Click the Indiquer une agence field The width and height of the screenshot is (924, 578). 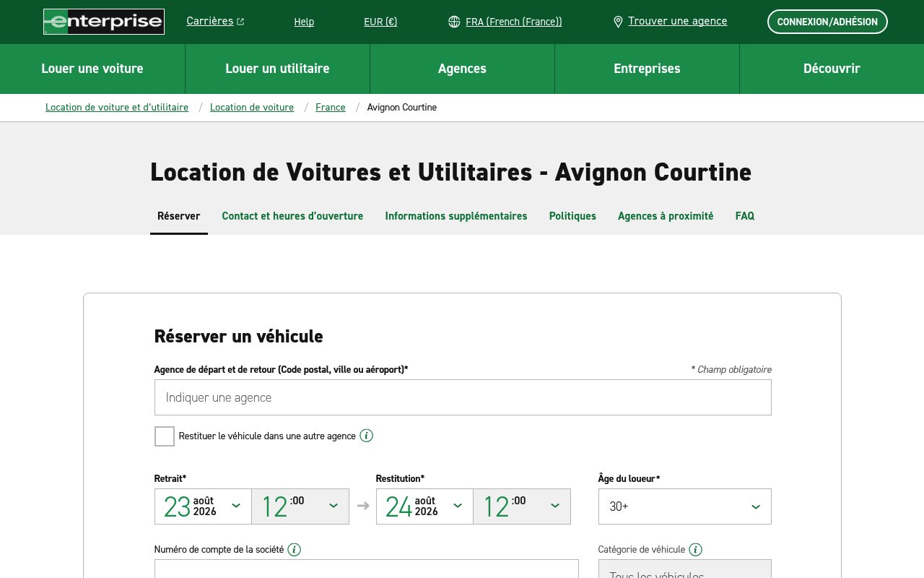463,397
